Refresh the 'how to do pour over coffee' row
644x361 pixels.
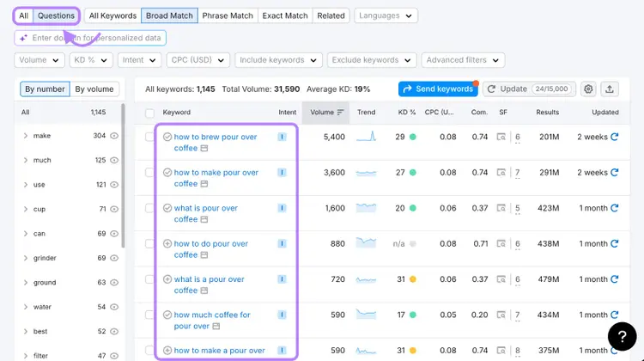pos(615,244)
